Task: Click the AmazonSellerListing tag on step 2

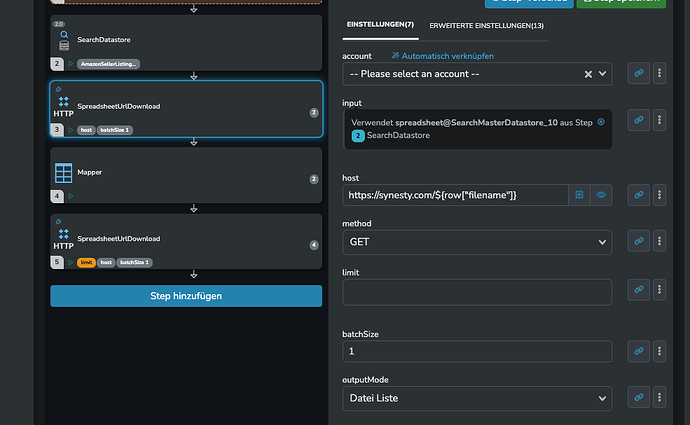Action: 108,64
